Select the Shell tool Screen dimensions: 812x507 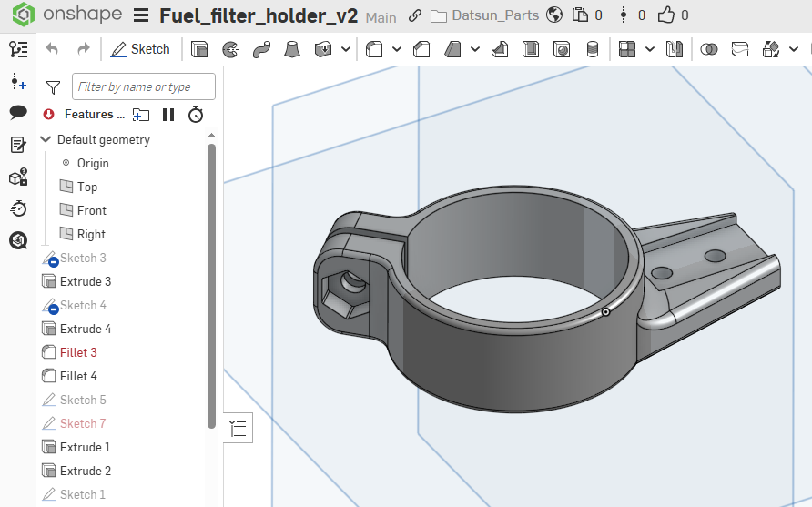(531, 49)
